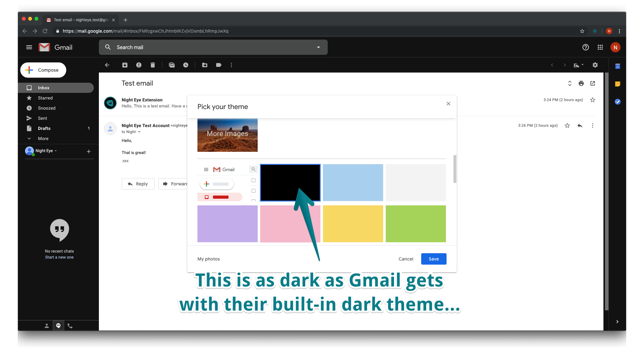Snooze the email with clock icon
644x354 pixels.
pos(186,65)
